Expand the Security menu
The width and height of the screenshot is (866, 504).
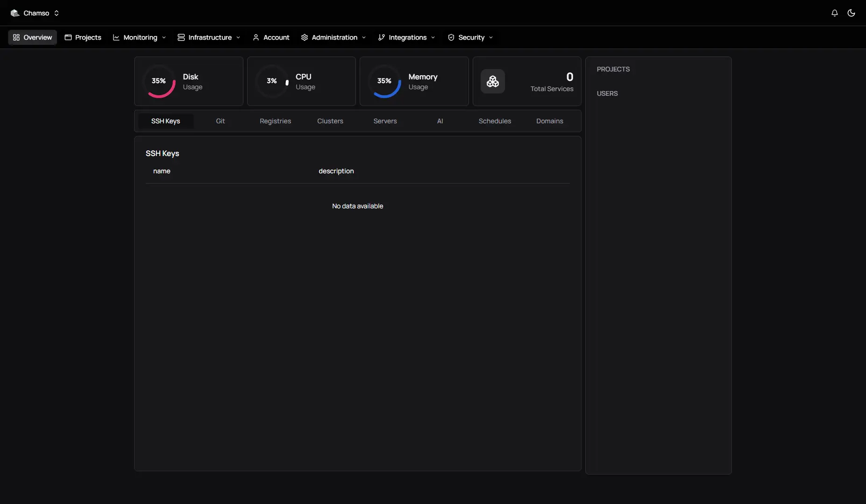pos(470,37)
